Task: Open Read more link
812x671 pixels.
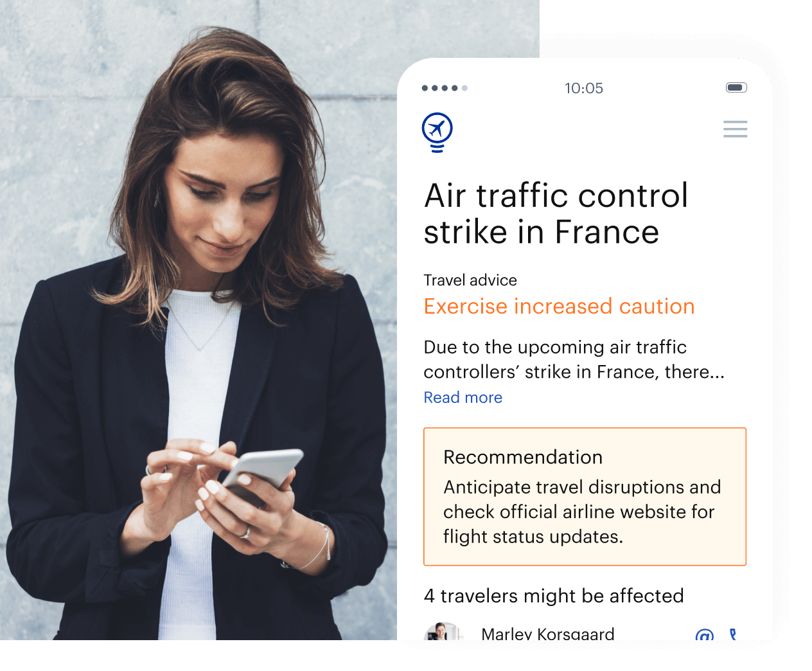Action: (463, 397)
